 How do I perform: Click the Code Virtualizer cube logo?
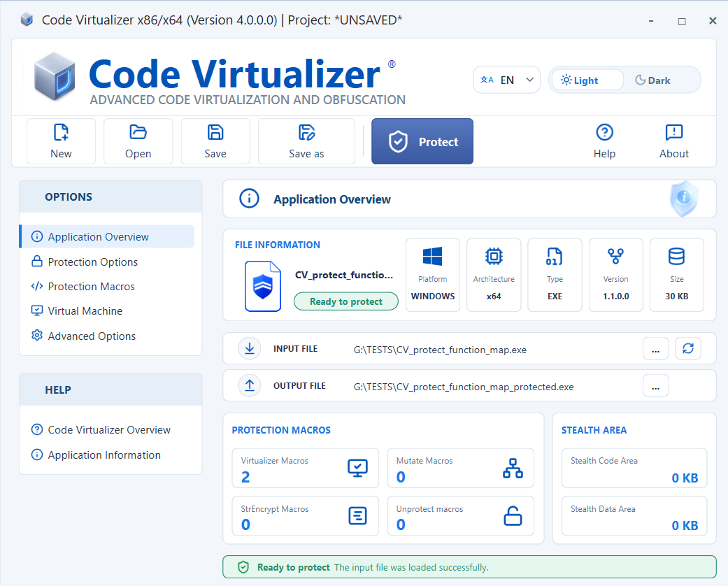pyautogui.click(x=55, y=76)
